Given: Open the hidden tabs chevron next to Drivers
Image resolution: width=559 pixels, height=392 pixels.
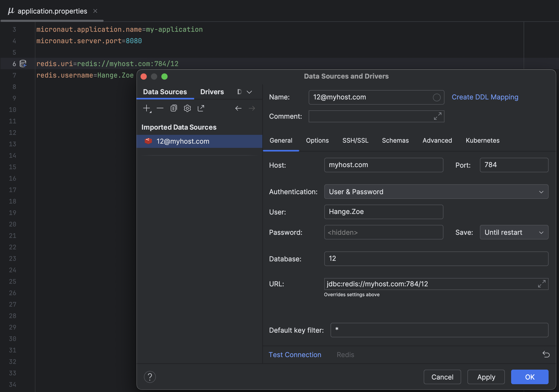Looking at the screenshot, I should [249, 92].
